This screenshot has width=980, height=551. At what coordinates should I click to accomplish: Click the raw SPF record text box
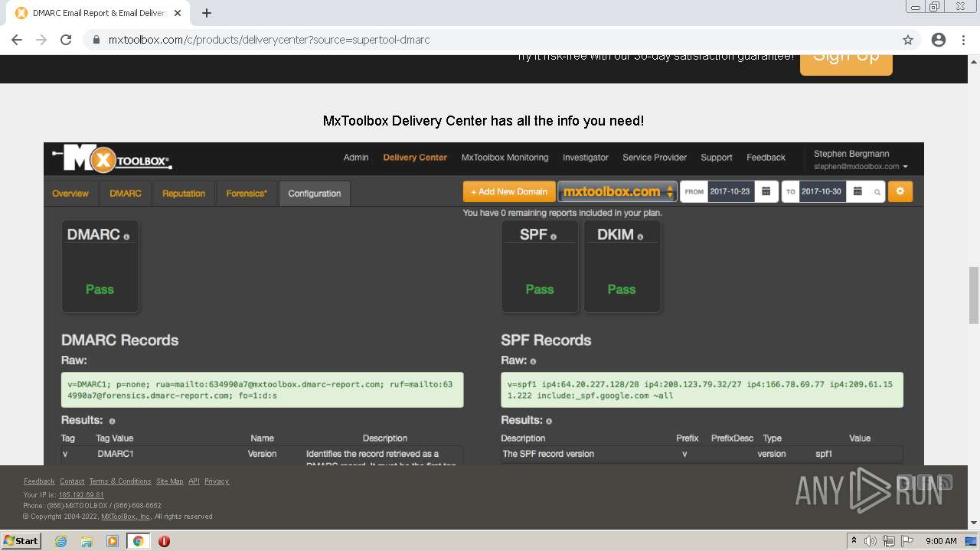pyautogui.click(x=702, y=390)
